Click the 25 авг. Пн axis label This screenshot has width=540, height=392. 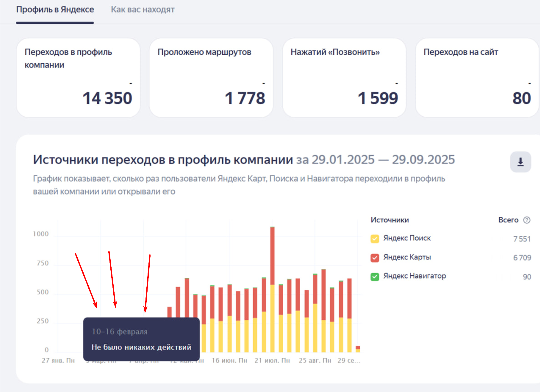(x=315, y=360)
